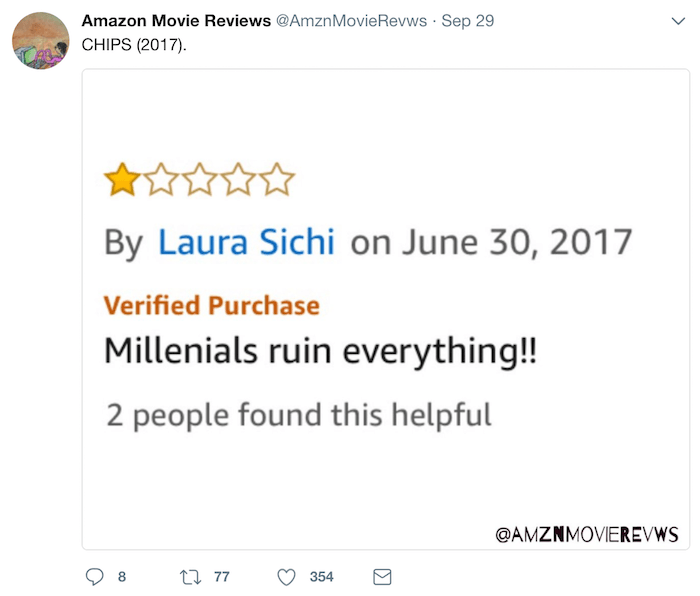Send tweet via the envelope message icon

382,577
